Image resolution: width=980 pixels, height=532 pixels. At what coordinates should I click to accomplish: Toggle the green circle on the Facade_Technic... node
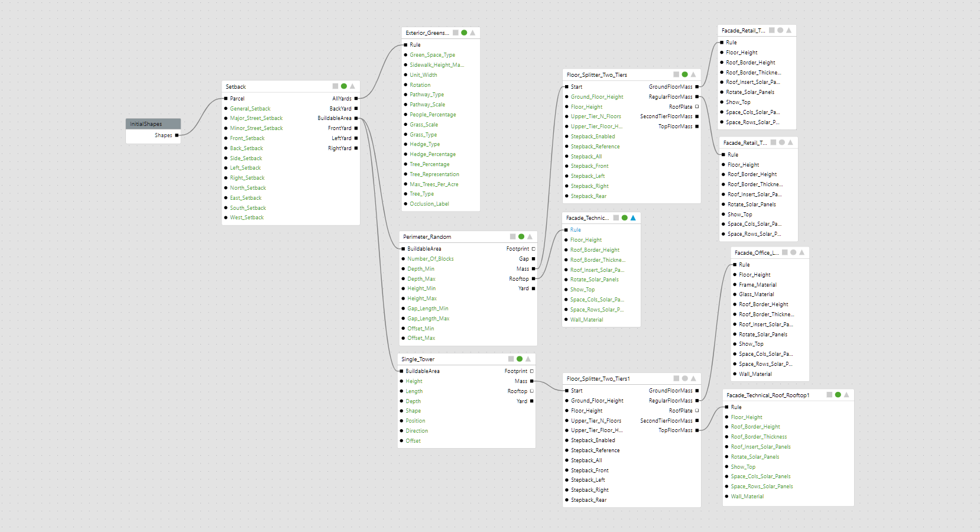pos(625,218)
